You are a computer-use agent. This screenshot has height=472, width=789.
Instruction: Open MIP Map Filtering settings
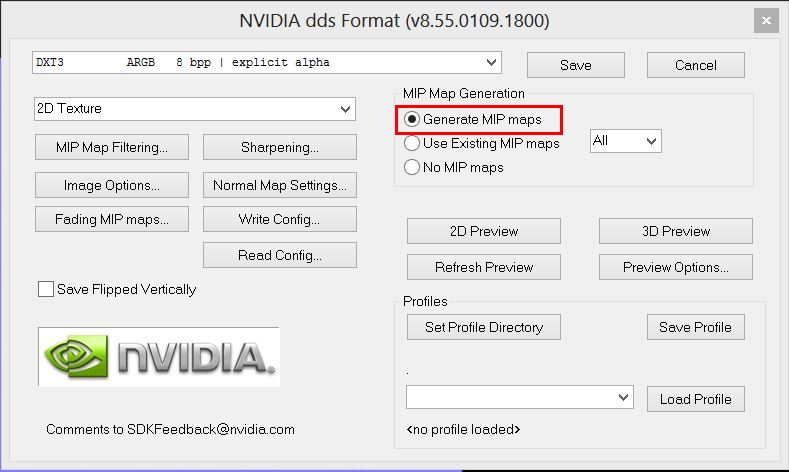pos(111,147)
